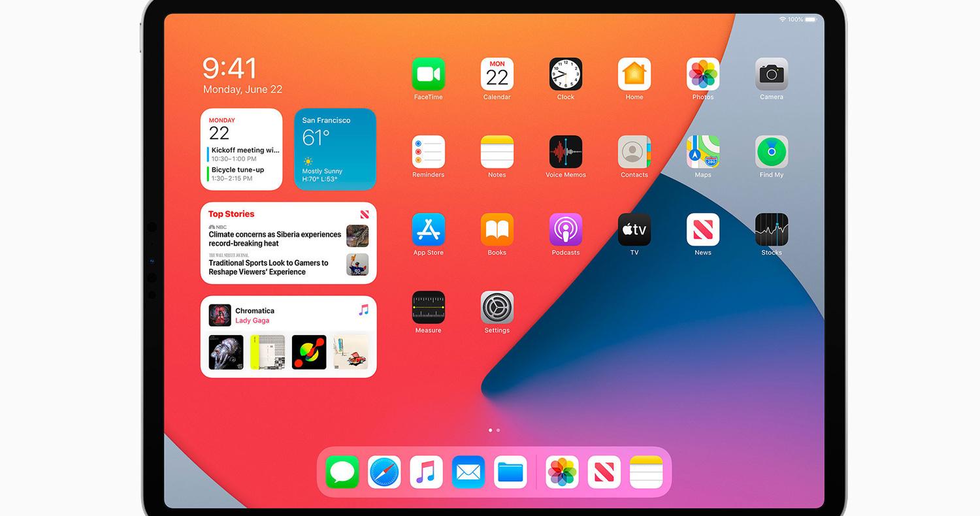Open the Calendar app icon showing MON 22

tap(497, 74)
